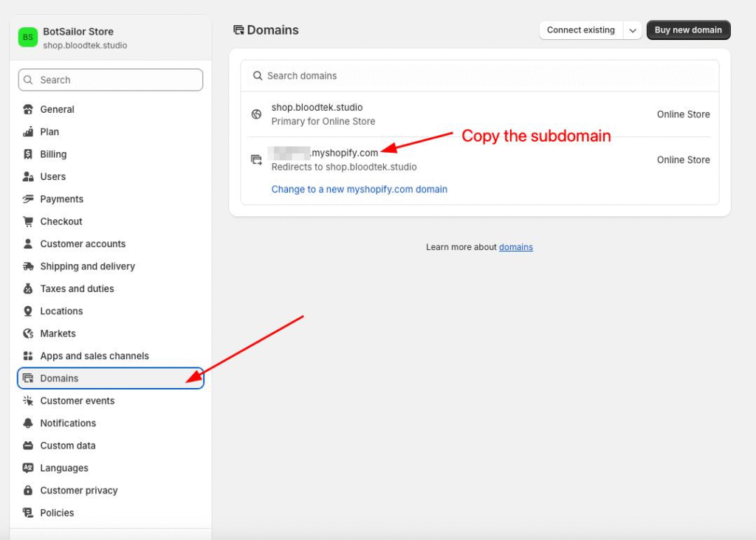
Task: Follow the domains help link
Action: pyautogui.click(x=516, y=247)
